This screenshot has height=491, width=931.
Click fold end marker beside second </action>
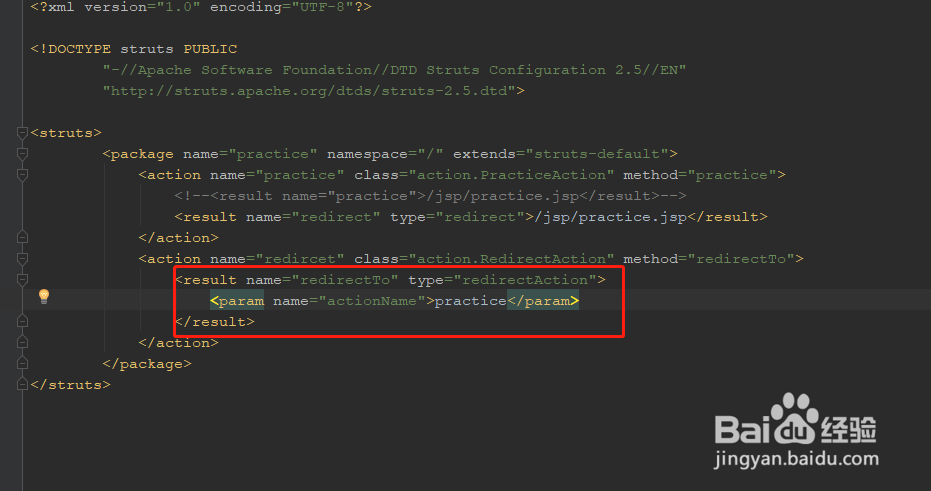tap(23, 343)
